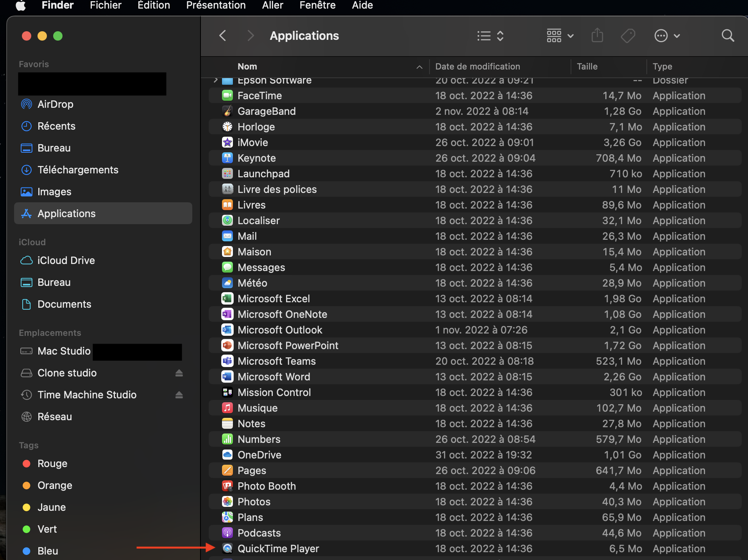
Task: Click the FaceTime app icon
Action: [227, 96]
